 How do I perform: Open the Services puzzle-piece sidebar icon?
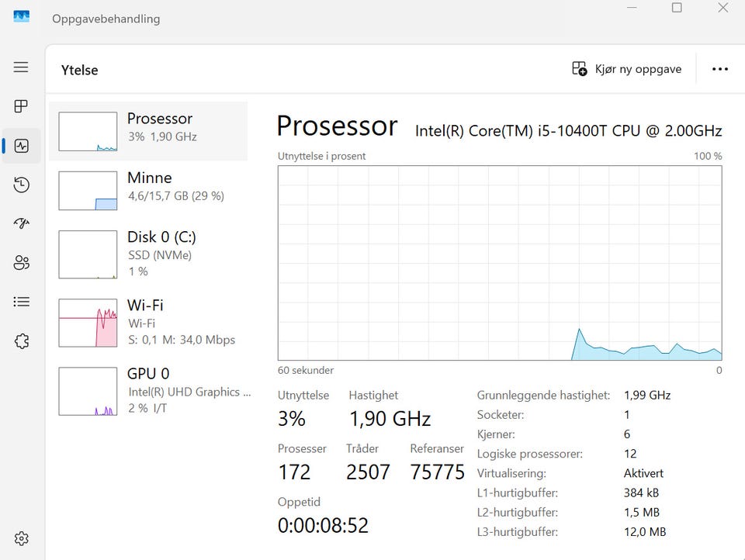click(22, 340)
